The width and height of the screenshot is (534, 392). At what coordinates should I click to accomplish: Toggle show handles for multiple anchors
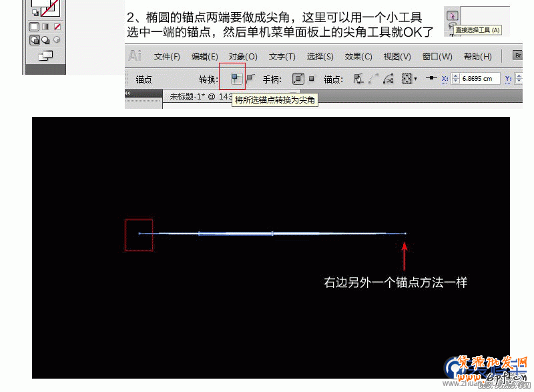298,79
